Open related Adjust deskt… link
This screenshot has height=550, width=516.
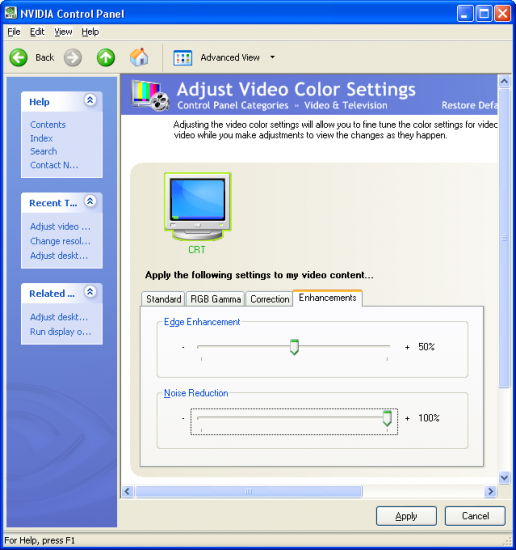59,317
